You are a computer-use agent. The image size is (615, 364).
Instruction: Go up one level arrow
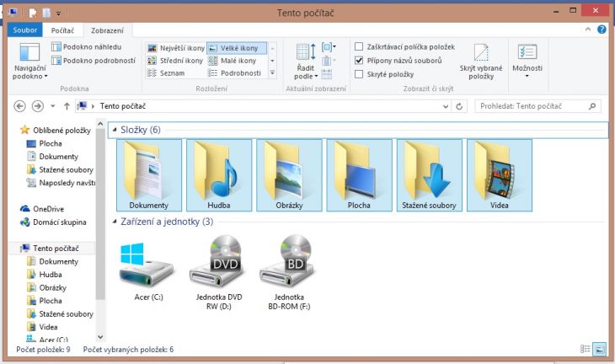tap(67, 106)
